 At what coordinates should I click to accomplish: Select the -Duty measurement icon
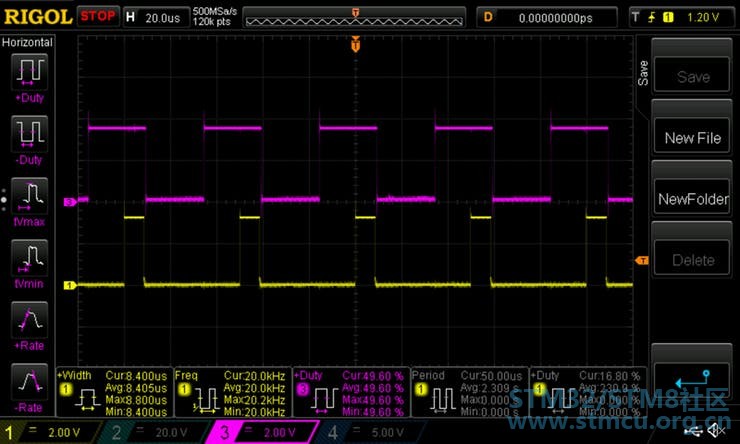tap(29, 134)
